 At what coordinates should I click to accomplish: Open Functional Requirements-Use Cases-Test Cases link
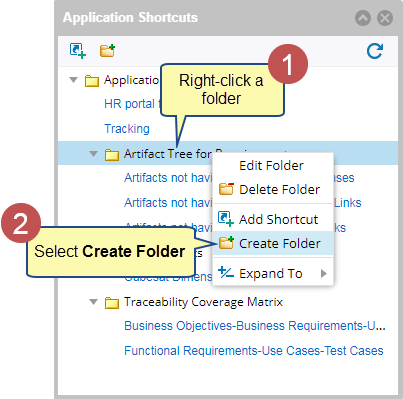(x=254, y=351)
